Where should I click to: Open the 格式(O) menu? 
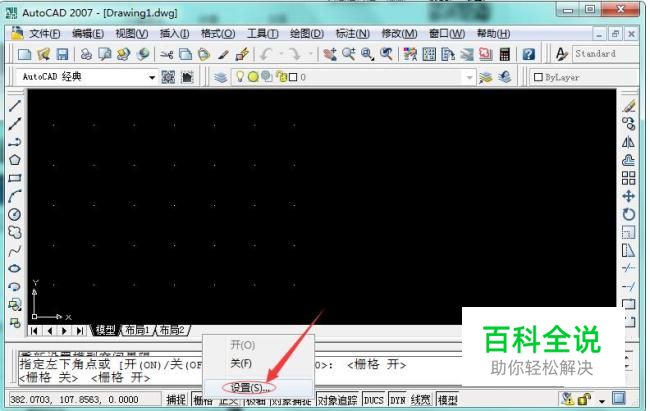(x=218, y=34)
